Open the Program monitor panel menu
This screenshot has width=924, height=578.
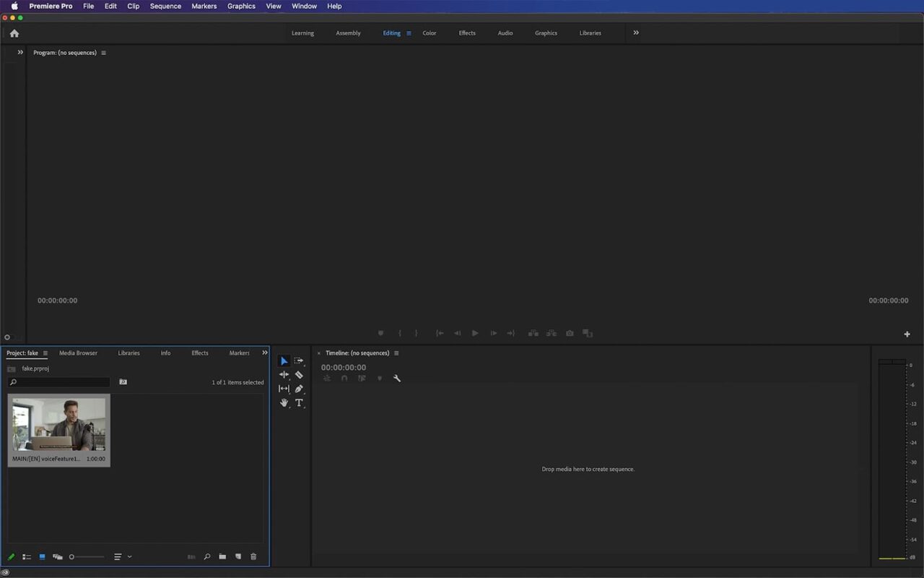click(103, 52)
